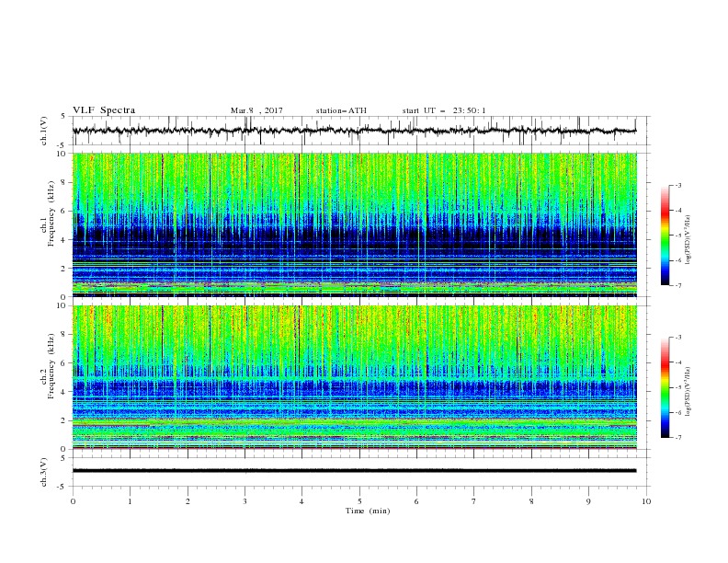The image size is (728, 563).
Task: Click the ch.1 frequency axis "8" tick
Action: (x=63, y=182)
